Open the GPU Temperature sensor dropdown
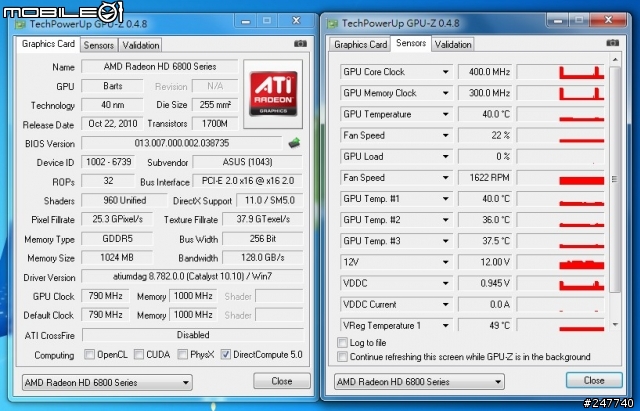Image resolution: width=640 pixels, height=411 pixels. pyautogui.click(x=446, y=114)
